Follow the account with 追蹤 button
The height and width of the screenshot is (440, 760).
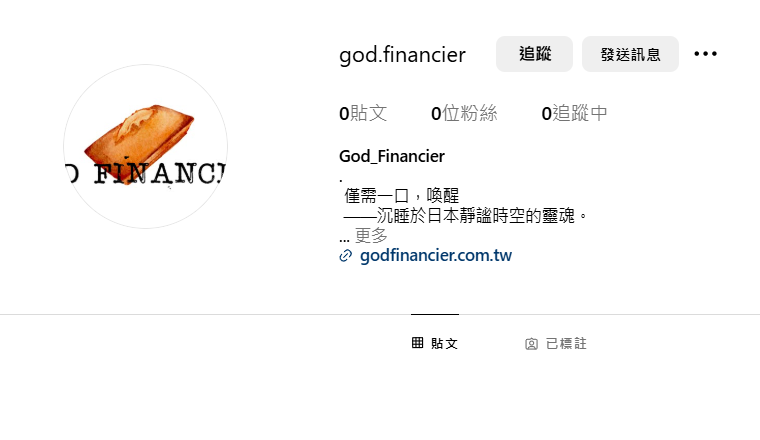(x=534, y=54)
